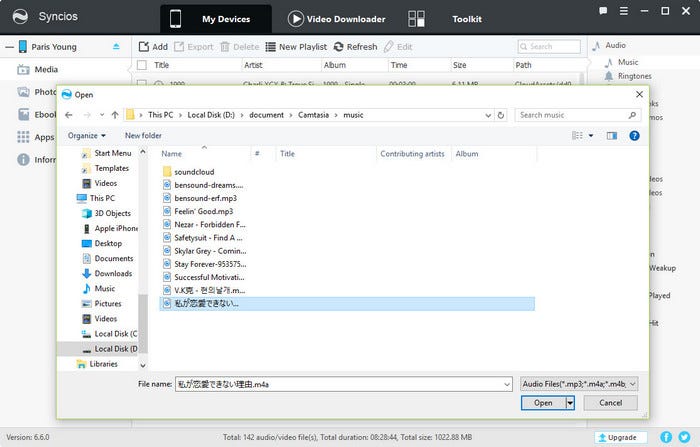Expand the Open button split arrow
Viewport: 700px width, 447px height.
click(x=570, y=403)
